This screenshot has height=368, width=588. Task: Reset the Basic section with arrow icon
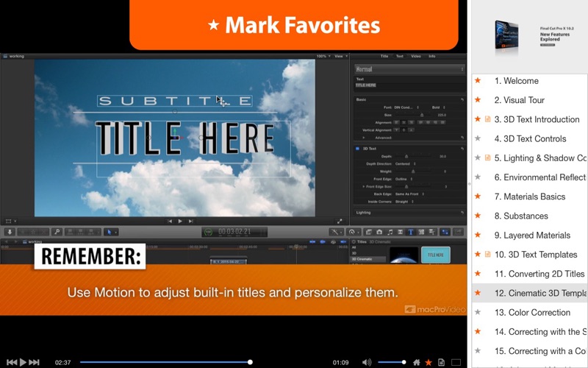tap(462, 99)
